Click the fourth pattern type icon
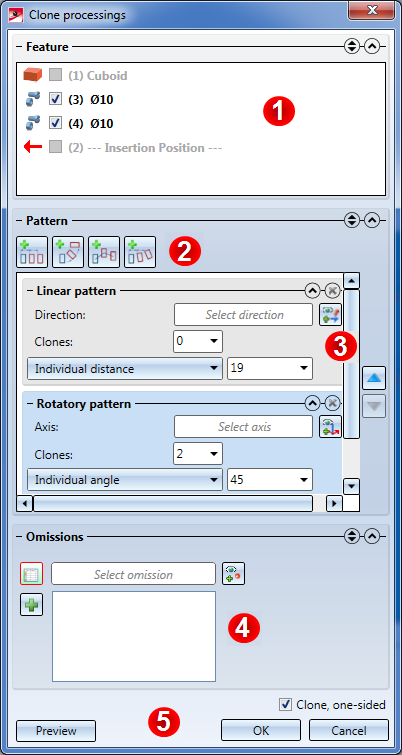The width and height of the screenshot is (402, 755). [x=140, y=252]
